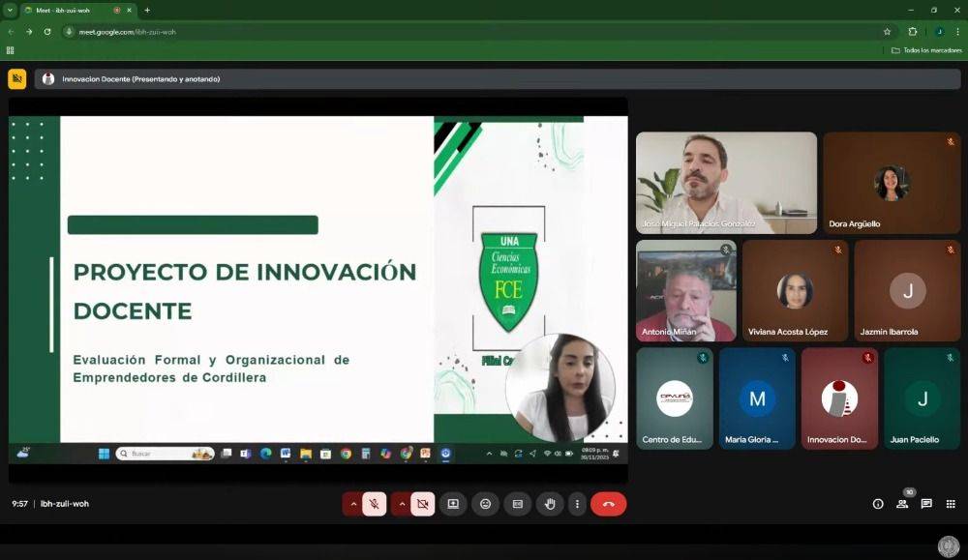
Task: Select the Meet browser tab
Action: point(73,10)
